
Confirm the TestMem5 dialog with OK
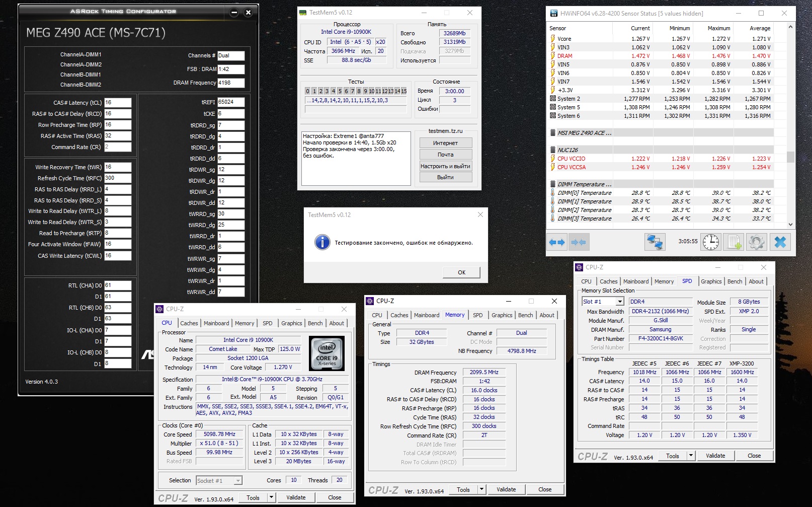(461, 272)
